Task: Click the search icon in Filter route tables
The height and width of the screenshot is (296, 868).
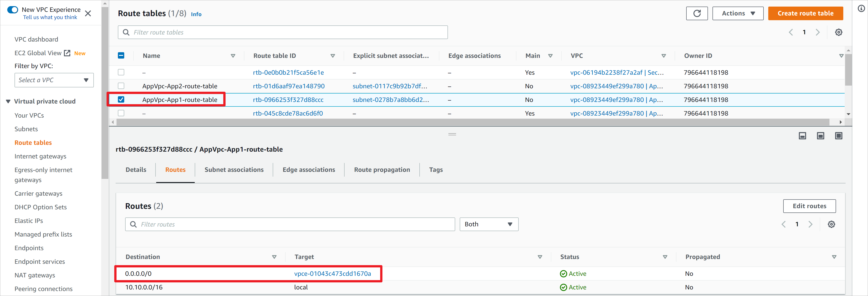Action: point(126,32)
